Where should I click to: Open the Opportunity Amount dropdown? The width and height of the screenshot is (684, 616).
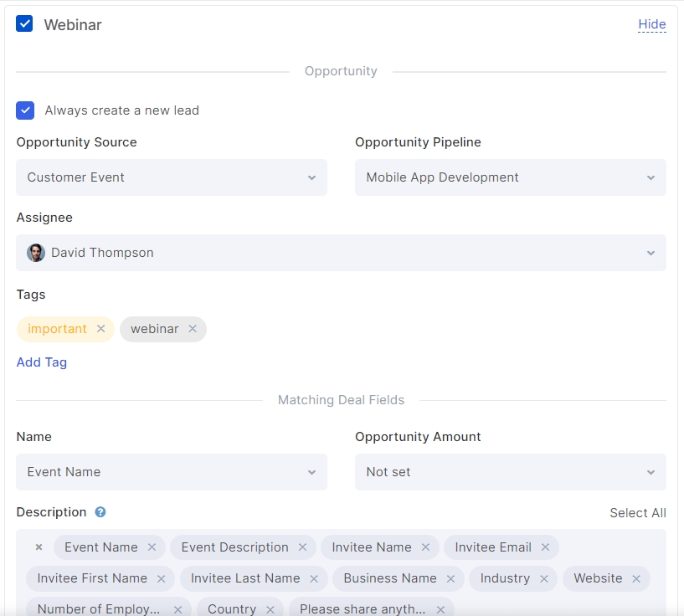click(511, 472)
